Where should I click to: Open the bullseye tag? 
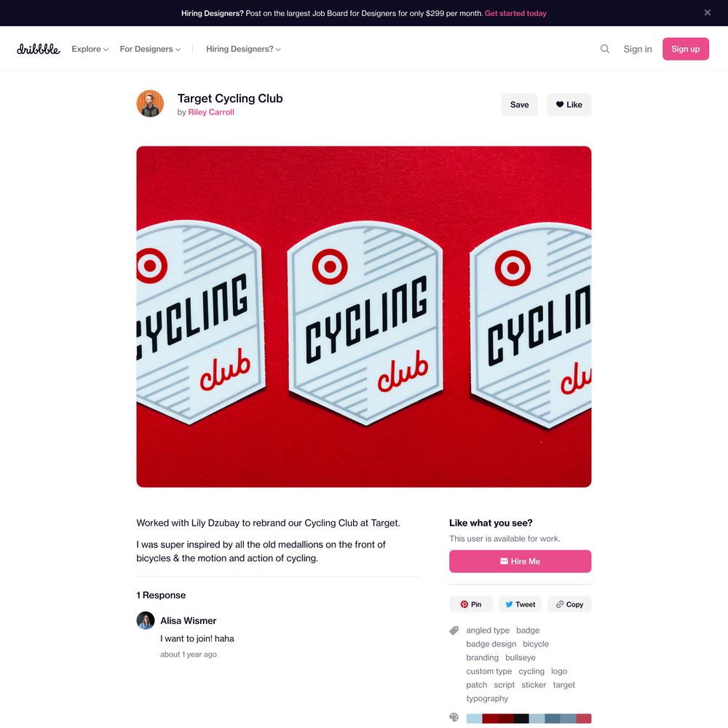[520, 657]
